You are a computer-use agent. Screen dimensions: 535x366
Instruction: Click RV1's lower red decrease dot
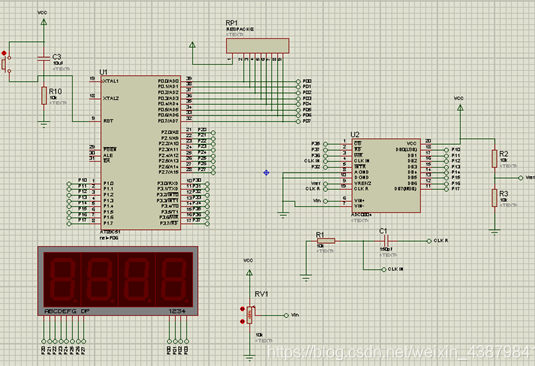242,321
